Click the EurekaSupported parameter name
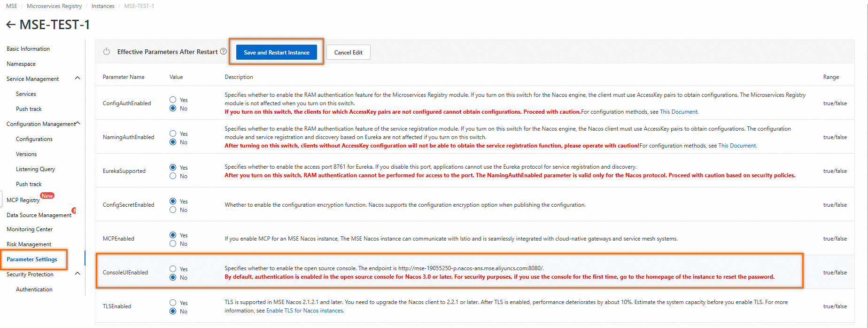Viewport: 868px width, 328px height. (124, 171)
